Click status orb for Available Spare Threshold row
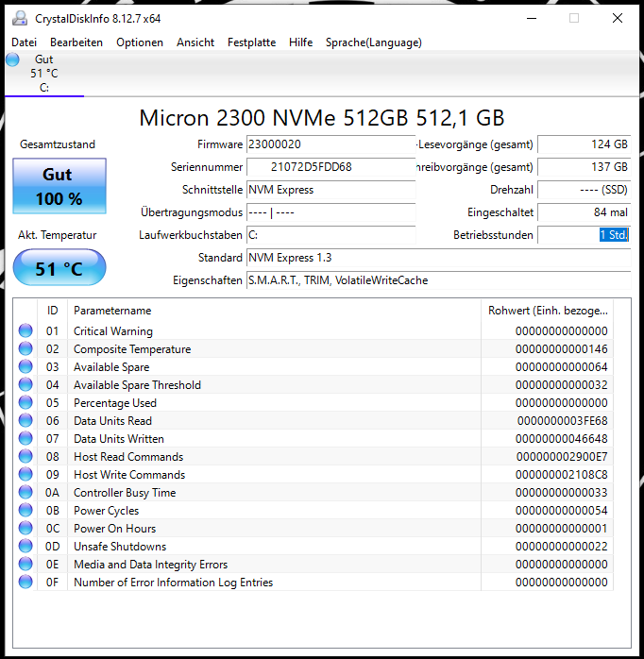Screen dimensions: 644x659 25,384
